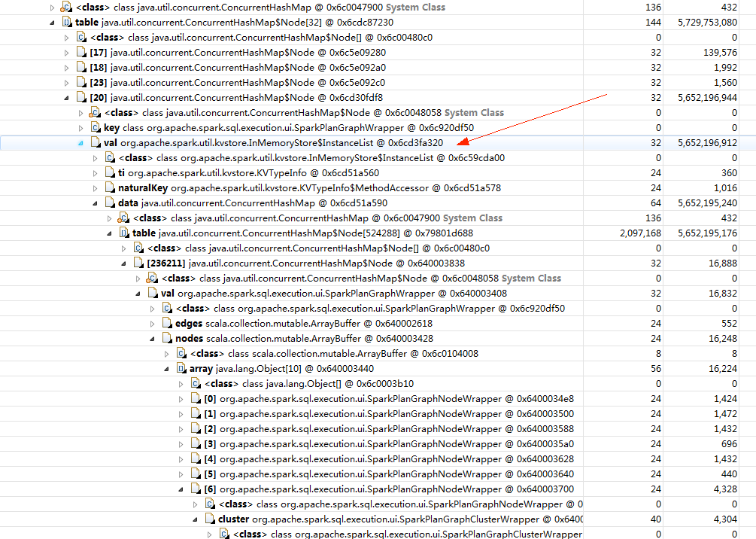
Task: Click object icon of edges ArrayBuffer
Action: [x=167, y=323]
